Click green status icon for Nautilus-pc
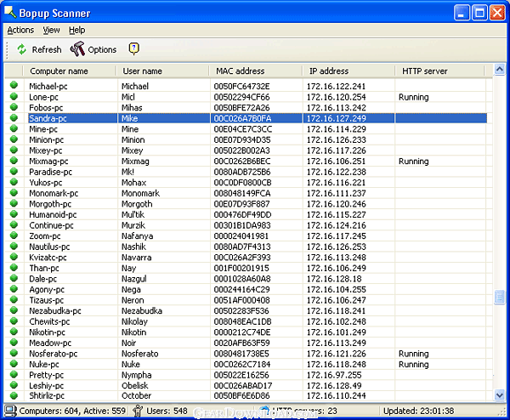This screenshot has height=420, width=510. [x=14, y=246]
